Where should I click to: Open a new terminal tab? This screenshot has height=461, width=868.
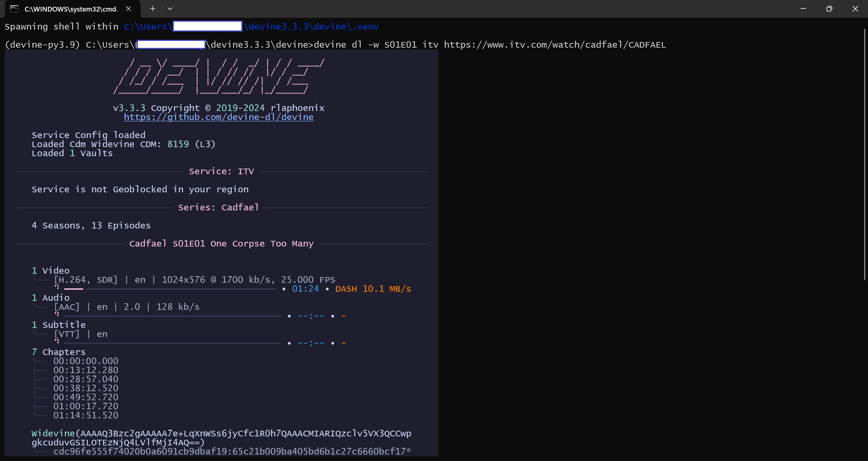coord(153,9)
